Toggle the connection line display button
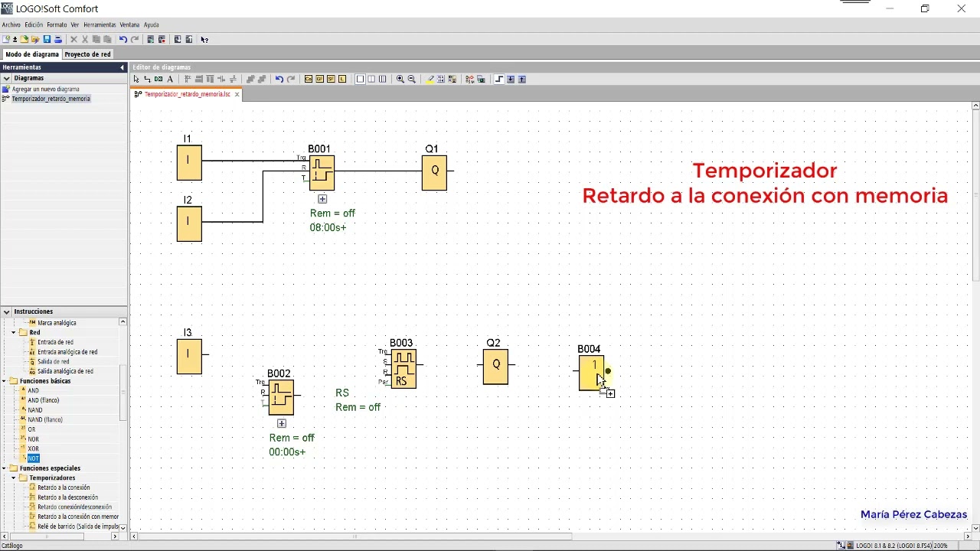 (x=498, y=79)
